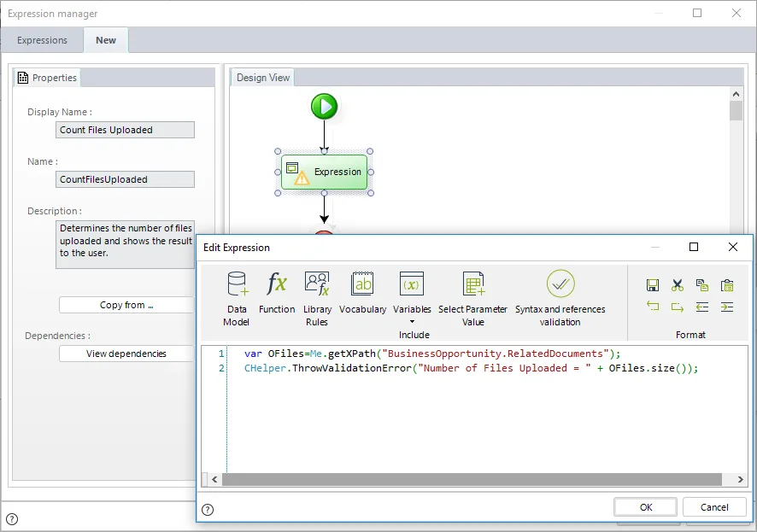The image size is (757, 532).
Task: Click Cancel in Edit Expression dialog
Action: pos(714,507)
